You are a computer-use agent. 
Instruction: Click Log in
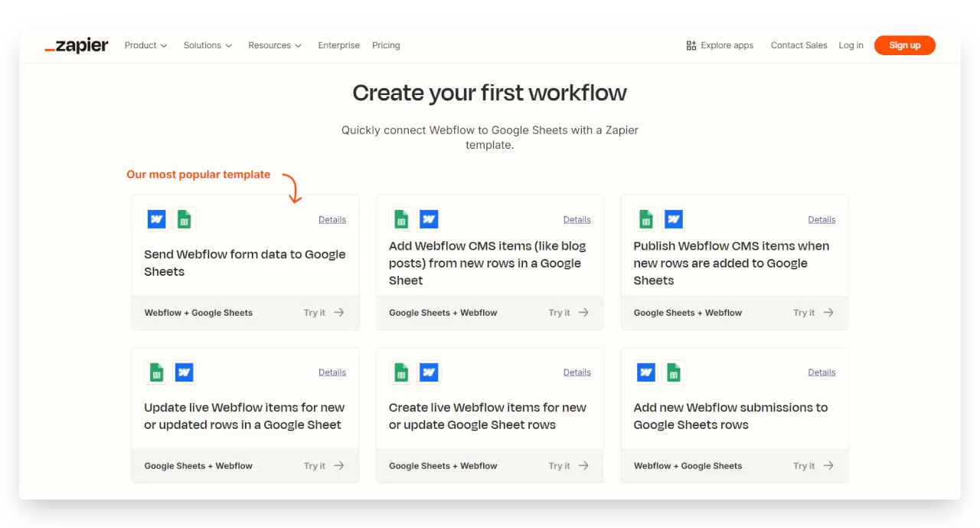(x=851, y=45)
